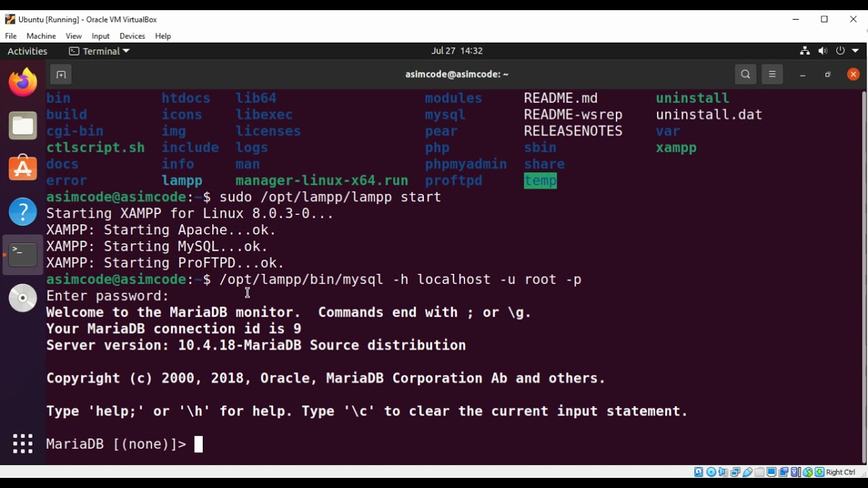
Task: Expand the system menu arrow in top bar
Action: (856, 51)
